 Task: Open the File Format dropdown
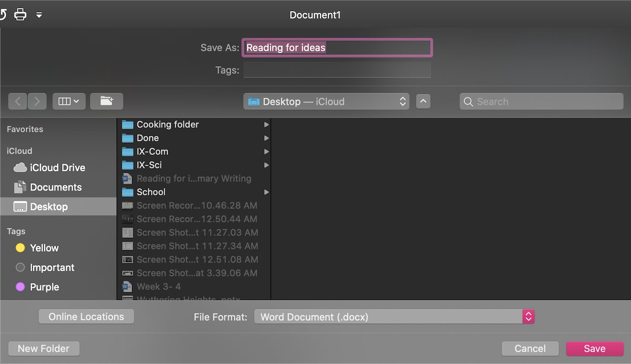pyautogui.click(x=394, y=317)
